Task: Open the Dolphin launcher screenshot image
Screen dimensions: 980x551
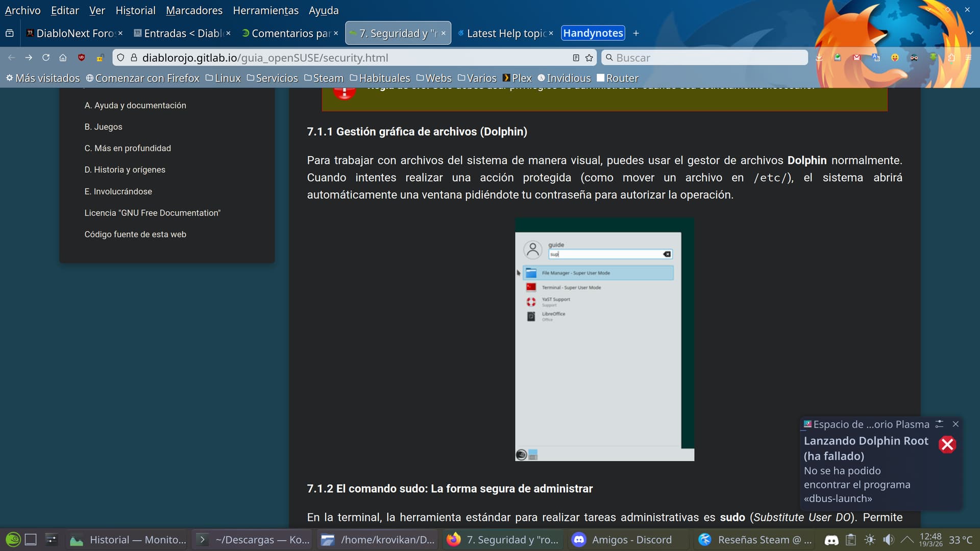Action: tap(604, 339)
